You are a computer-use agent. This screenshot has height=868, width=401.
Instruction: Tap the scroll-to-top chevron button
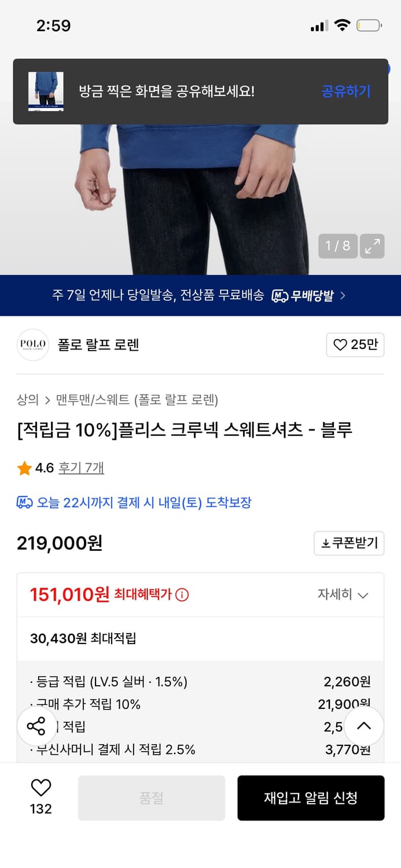(x=363, y=726)
